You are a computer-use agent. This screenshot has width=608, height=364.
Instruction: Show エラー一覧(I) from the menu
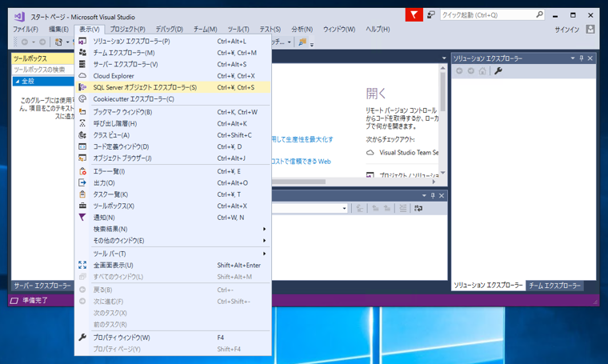[x=173, y=171]
